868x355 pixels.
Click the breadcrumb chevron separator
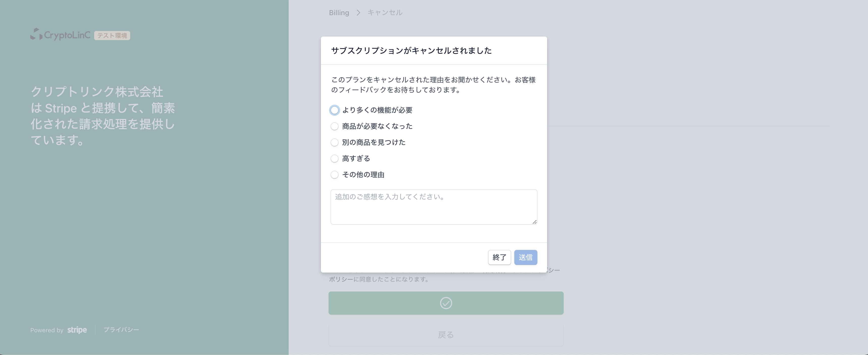(x=358, y=12)
